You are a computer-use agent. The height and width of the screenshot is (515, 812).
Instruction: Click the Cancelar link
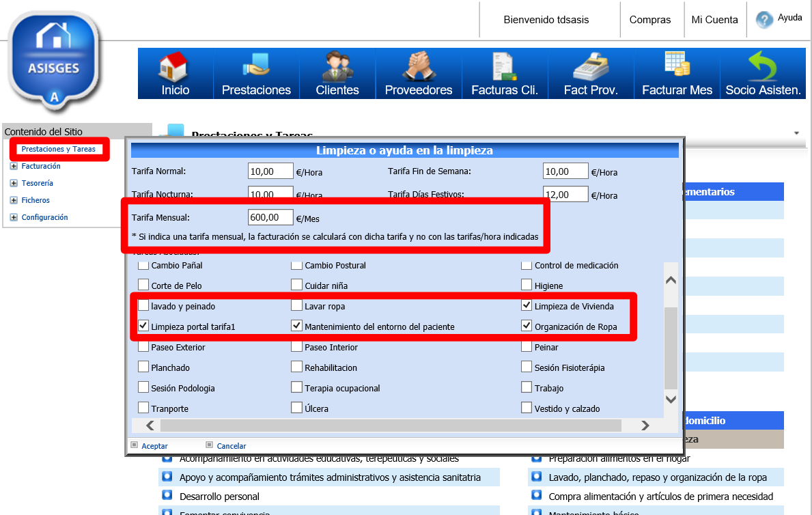[x=231, y=446]
